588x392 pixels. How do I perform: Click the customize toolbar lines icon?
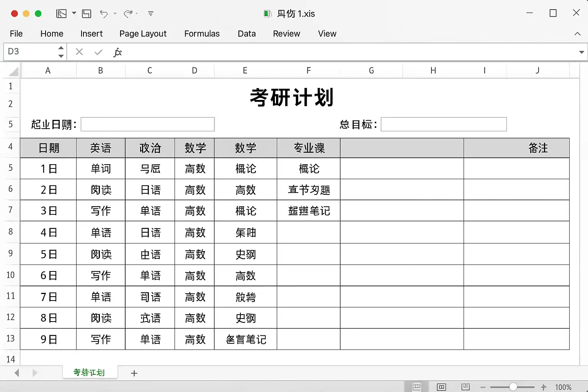pos(150,13)
